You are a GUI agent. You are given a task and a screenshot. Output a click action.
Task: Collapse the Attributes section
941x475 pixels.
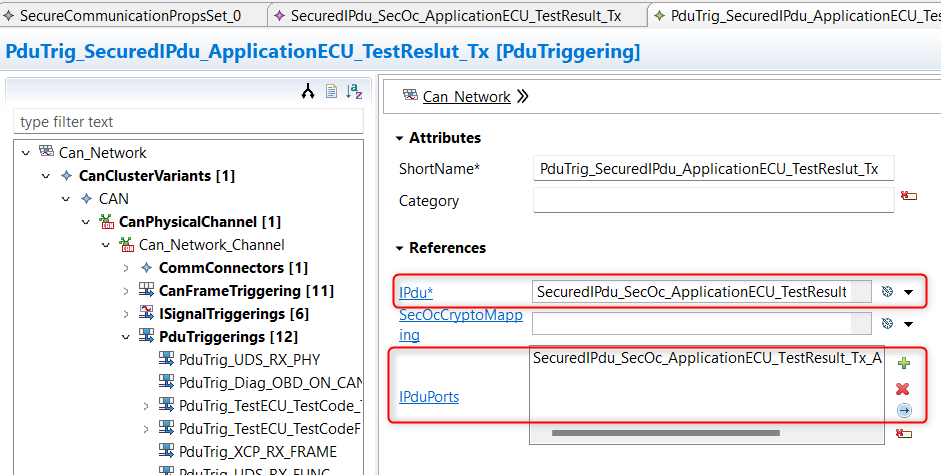(x=399, y=138)
